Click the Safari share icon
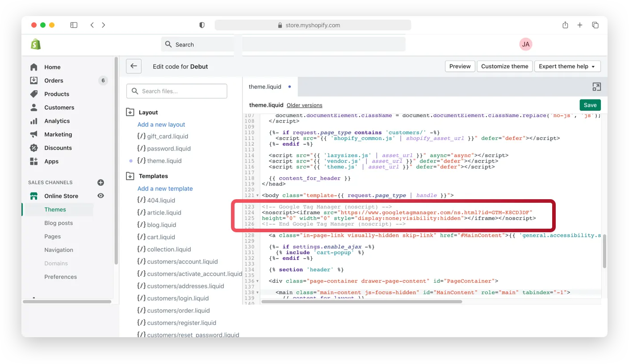The image size is (629, 364). click(565, 25)
